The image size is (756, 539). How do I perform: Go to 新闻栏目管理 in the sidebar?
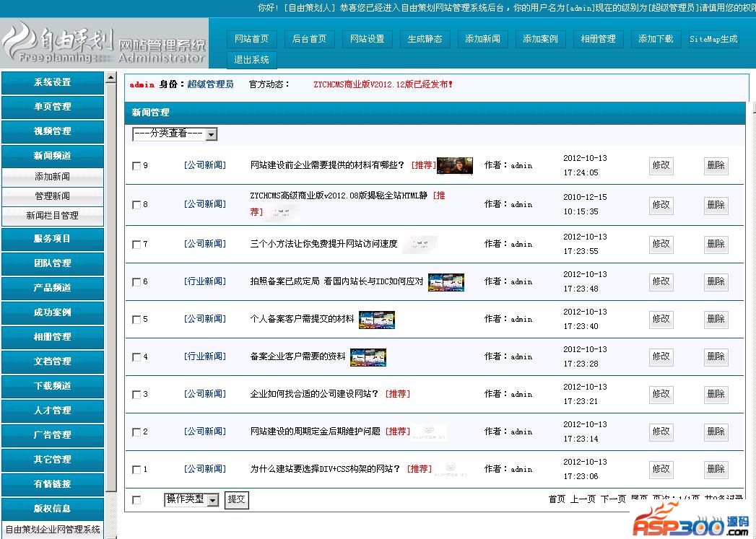[x=53, y=216]
